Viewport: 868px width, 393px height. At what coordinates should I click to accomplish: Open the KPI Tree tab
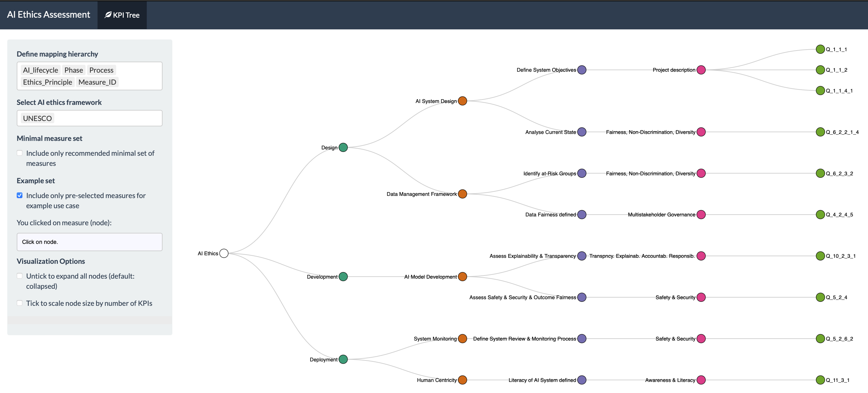122,15
